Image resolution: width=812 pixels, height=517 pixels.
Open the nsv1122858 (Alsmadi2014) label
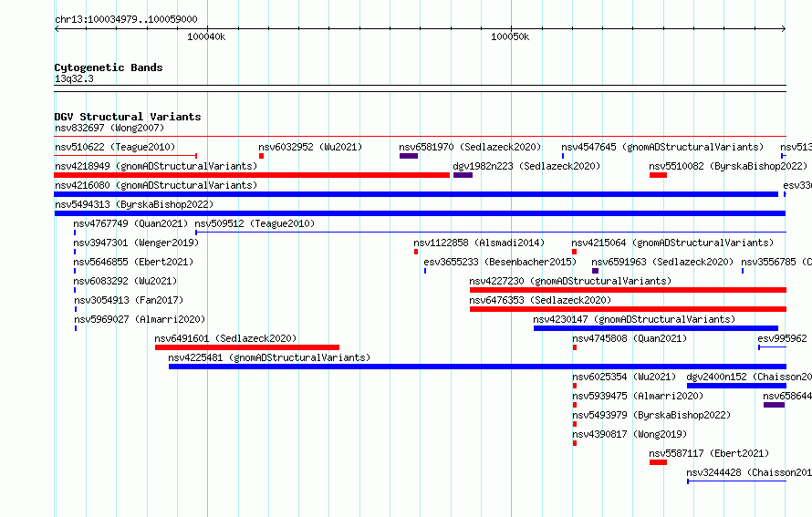click(479, 243)
